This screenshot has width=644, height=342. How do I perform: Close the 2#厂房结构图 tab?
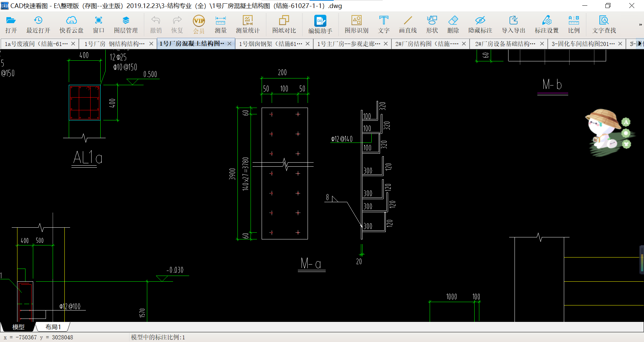(464, 44)
